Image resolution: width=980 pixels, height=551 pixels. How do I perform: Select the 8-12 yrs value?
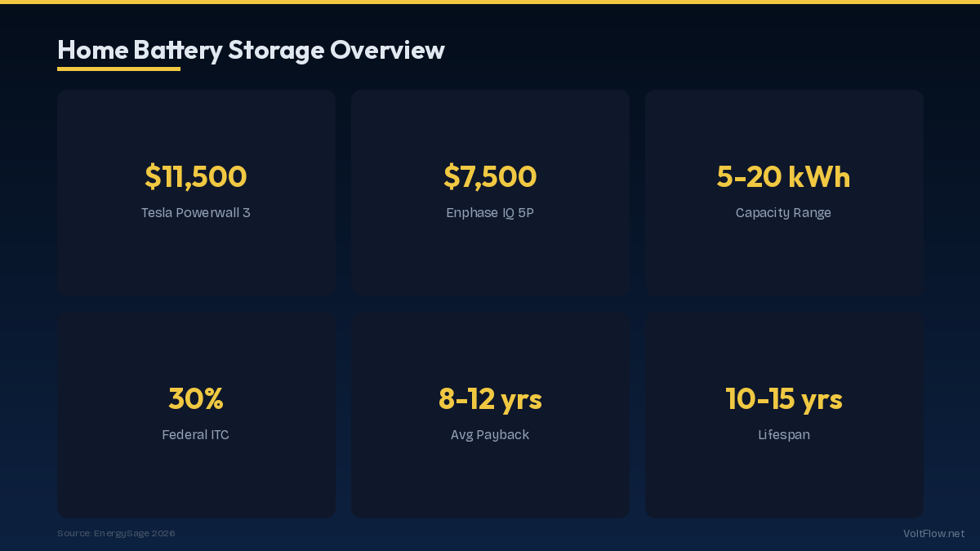(490, 398)
